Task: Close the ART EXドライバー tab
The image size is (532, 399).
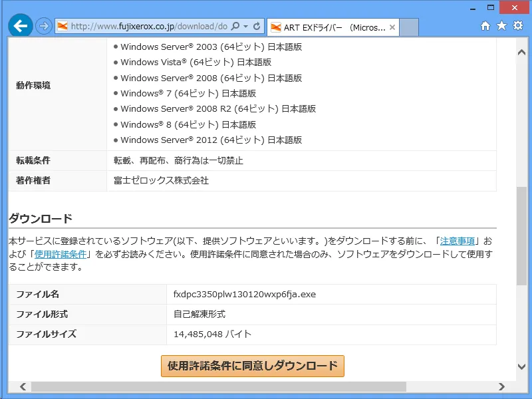Action: point(392,27)
